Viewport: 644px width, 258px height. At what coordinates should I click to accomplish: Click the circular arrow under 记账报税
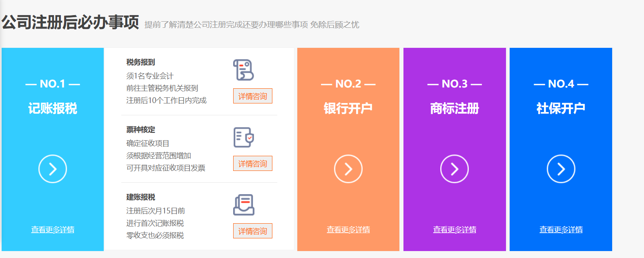pos(53,169)
